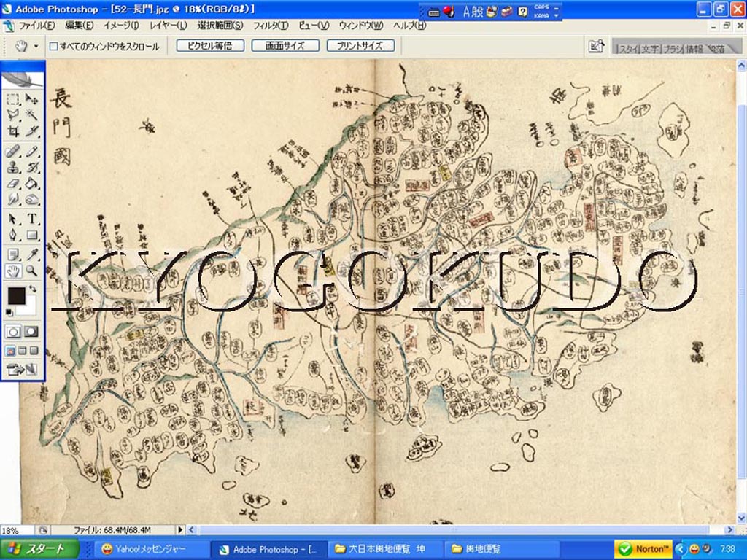Click the ピクセル等倍 button
The width and height of the screenshot is (747, 560).
210,46
